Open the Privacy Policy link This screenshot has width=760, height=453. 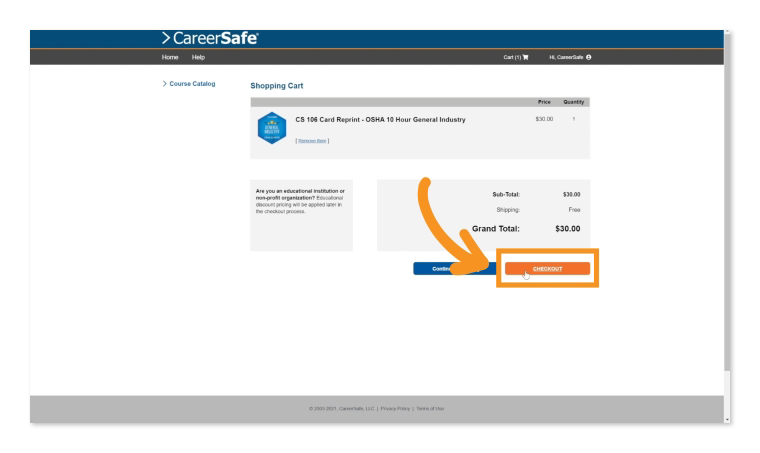point(395,409)
